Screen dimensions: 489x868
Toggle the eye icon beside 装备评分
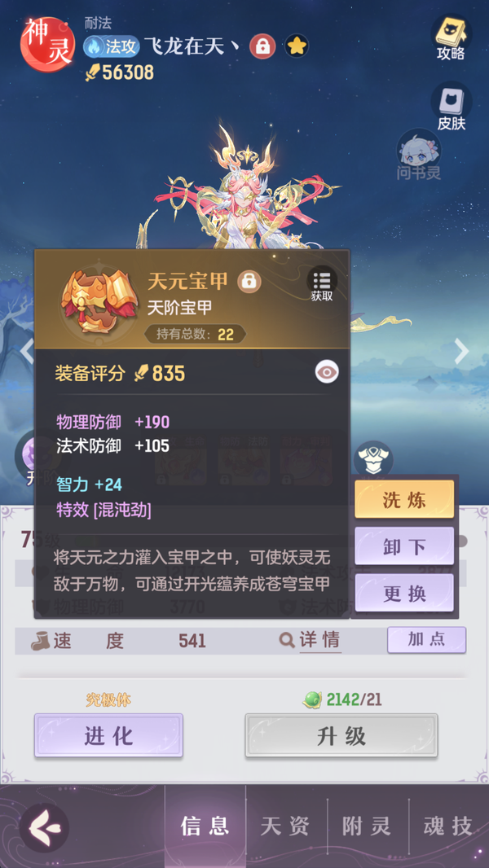point(327,372)
